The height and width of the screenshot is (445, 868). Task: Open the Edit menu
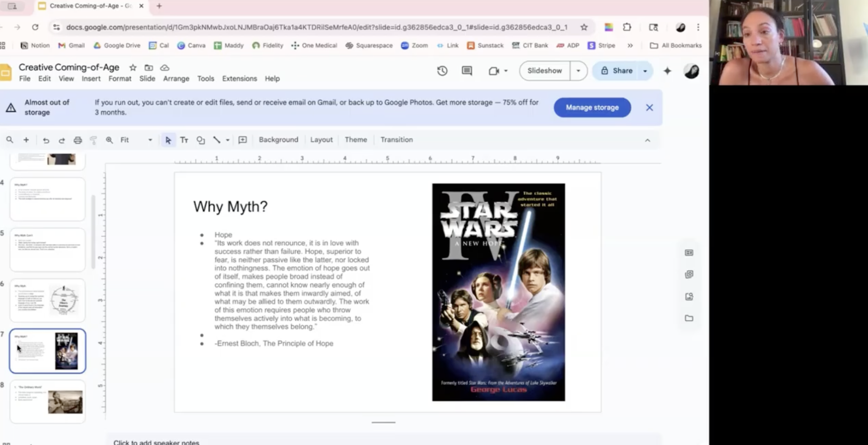pos(44,78)
